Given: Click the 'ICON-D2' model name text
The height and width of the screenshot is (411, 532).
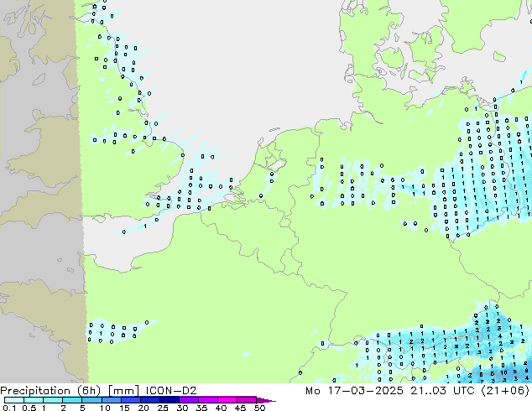Looking at the screenshot, I should pyautogui.click(x=171, y=391).
